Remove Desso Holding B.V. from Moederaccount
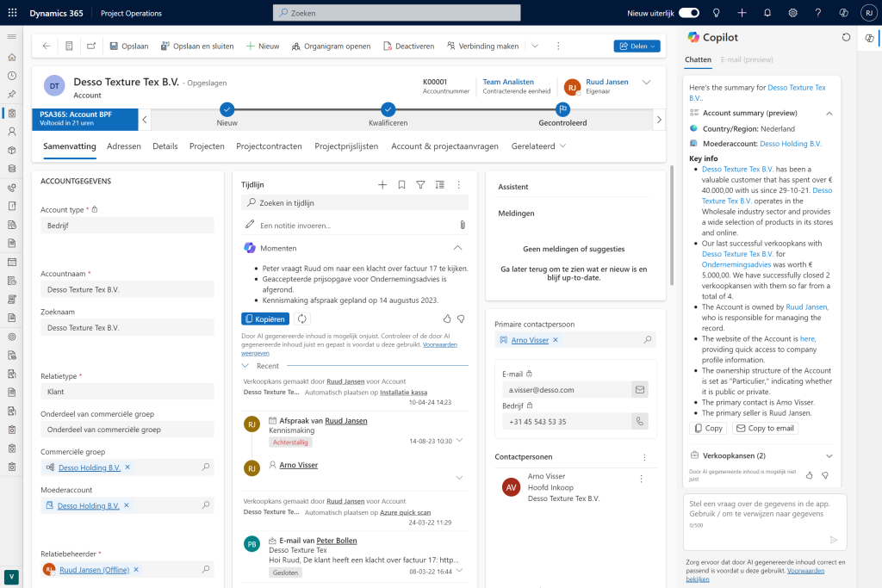The width and height of the screenshot is (882, 588). (x=127, y=505)
